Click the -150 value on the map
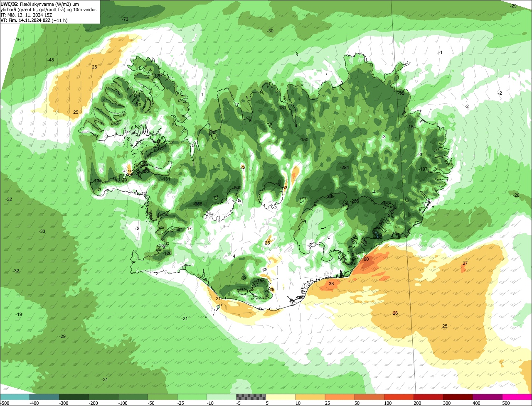The height and width of the screenshot is (406, 532). [x=304, y=140]
